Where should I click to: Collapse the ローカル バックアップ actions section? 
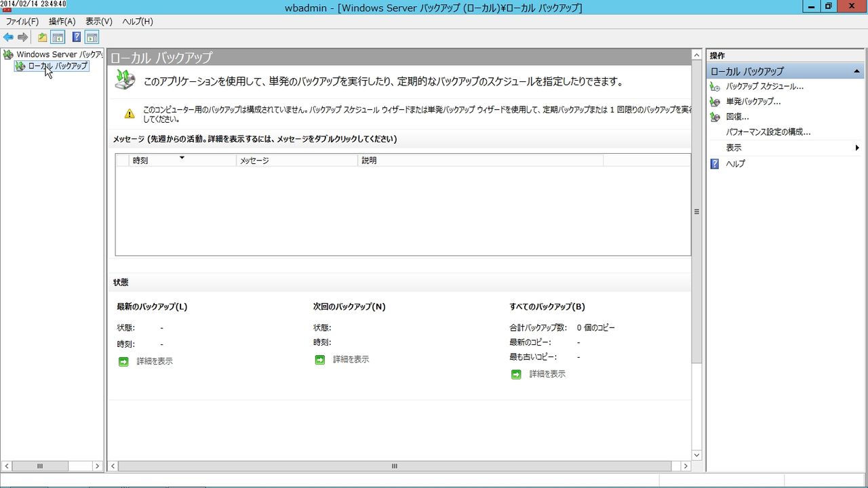(857, 71)
